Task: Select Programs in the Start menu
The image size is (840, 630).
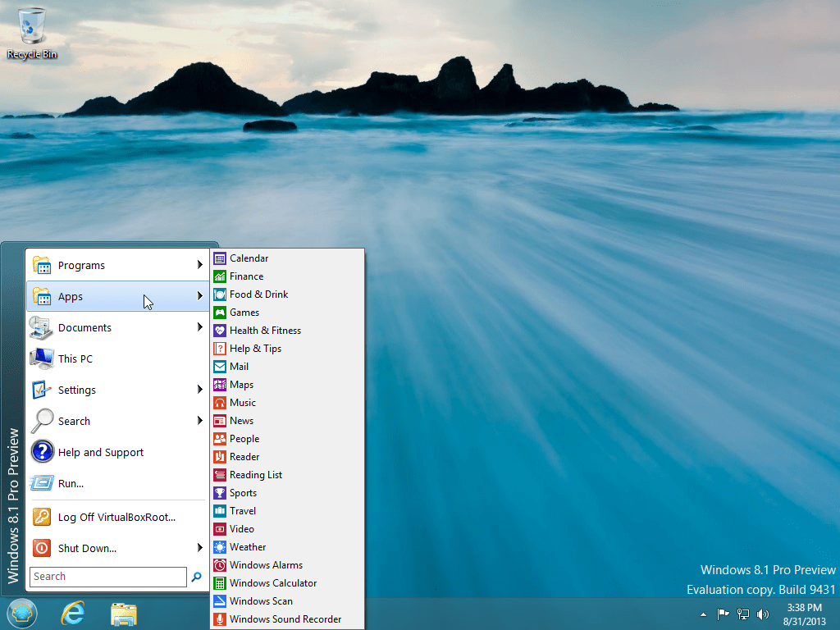Action: pyautogui.click(x=117, y=265)
